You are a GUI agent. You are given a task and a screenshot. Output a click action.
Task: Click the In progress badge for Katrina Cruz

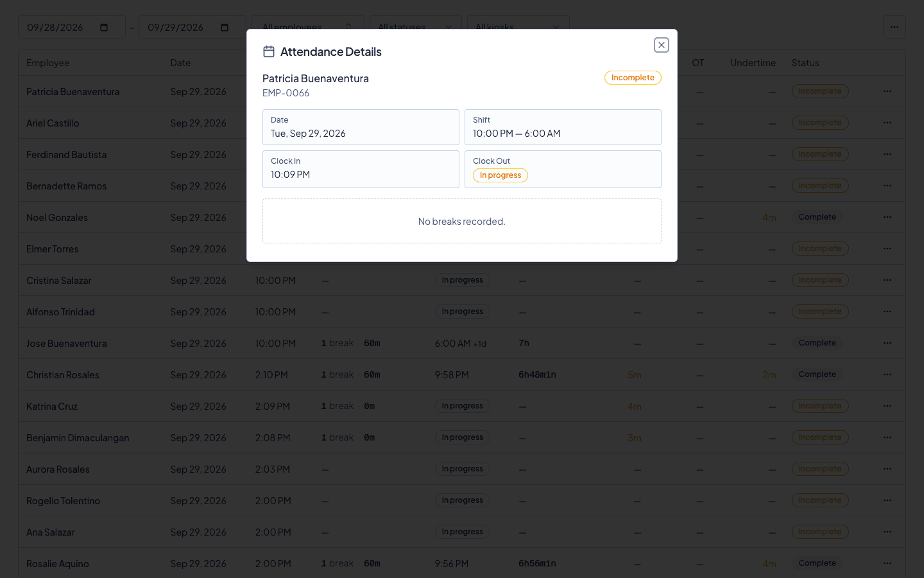pyautogui.click(x=462, y=406)
